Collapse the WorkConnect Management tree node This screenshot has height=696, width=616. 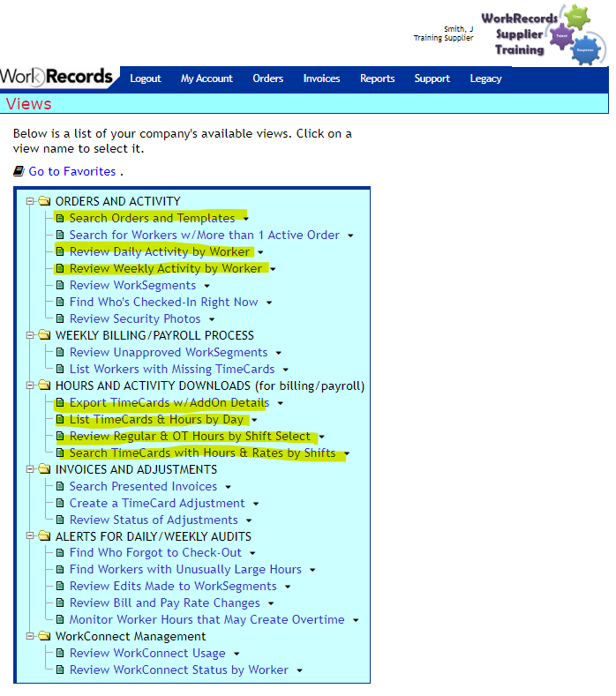click(x=30, y=636)
